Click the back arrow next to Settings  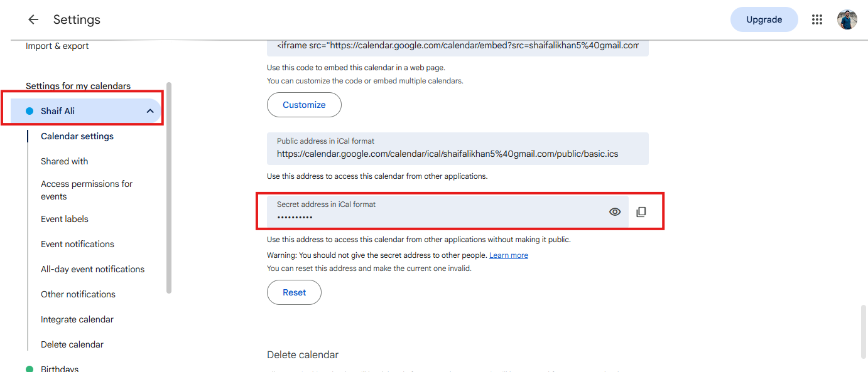(33, 19)
